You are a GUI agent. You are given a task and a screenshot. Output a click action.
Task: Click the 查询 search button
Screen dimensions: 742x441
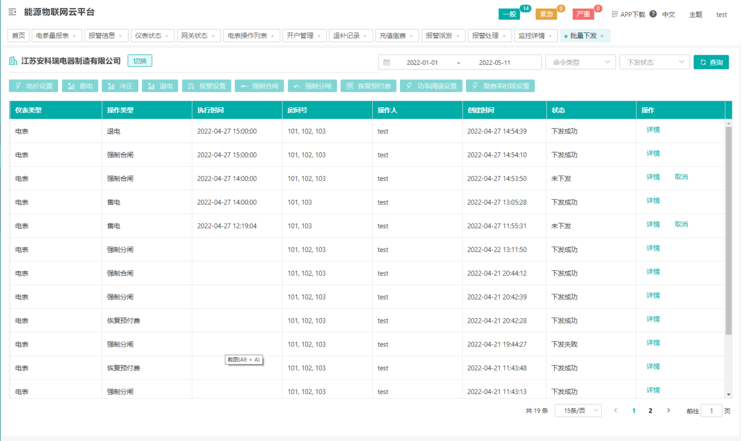[x=711, y=62]
